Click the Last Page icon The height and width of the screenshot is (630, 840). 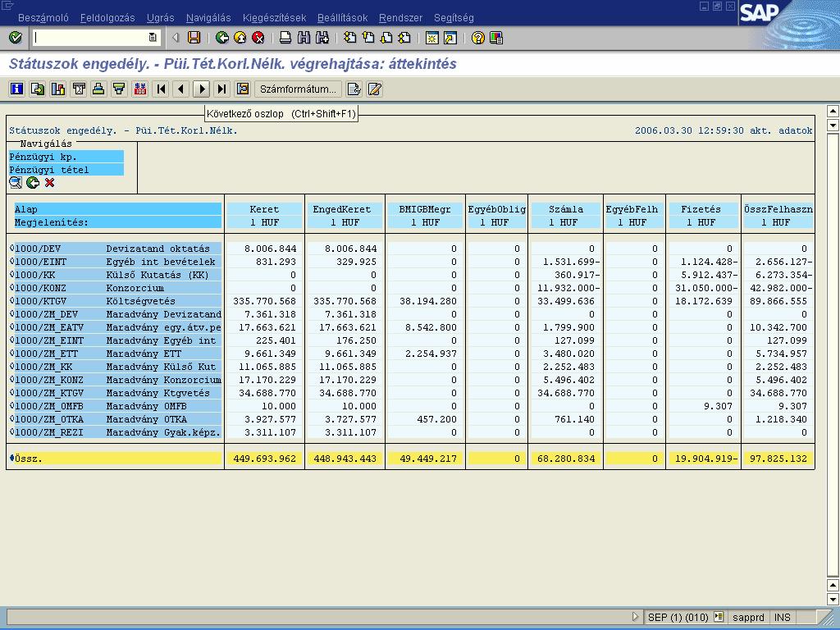coord(404,38)
